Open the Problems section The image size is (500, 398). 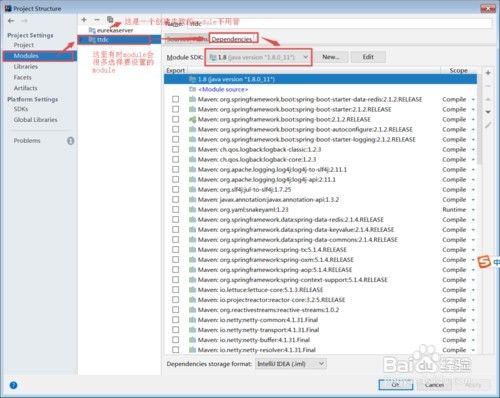[27, 141]
